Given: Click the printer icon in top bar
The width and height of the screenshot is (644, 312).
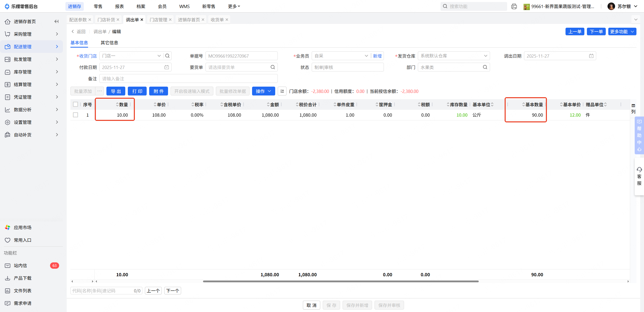Looking at the screenshot, I should 514,7.
